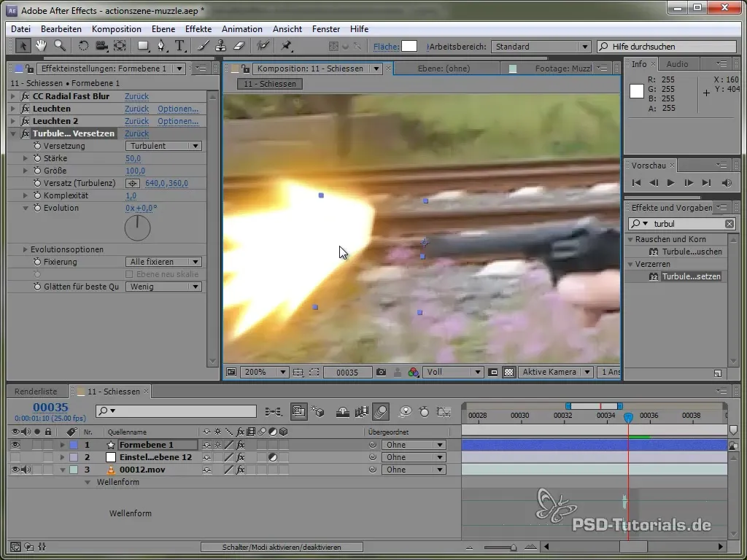Click Optionen... link for Leuchten 2

178,121
